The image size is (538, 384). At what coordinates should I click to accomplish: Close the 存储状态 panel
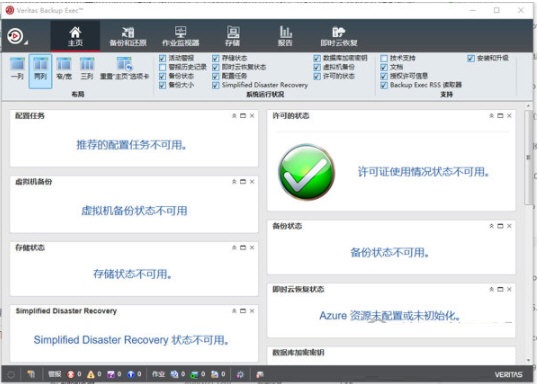(252, 247)
